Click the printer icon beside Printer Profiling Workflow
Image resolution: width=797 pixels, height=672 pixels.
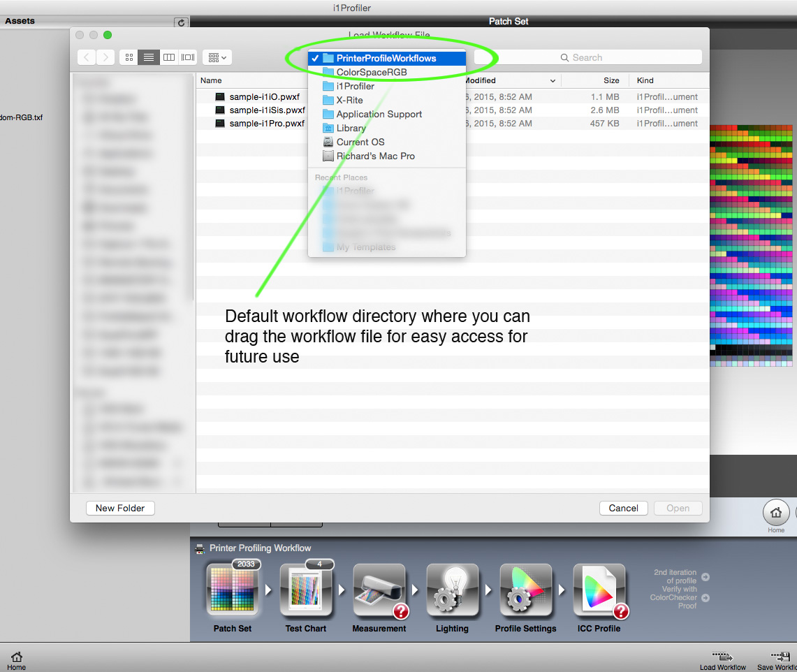click(200, 548)
